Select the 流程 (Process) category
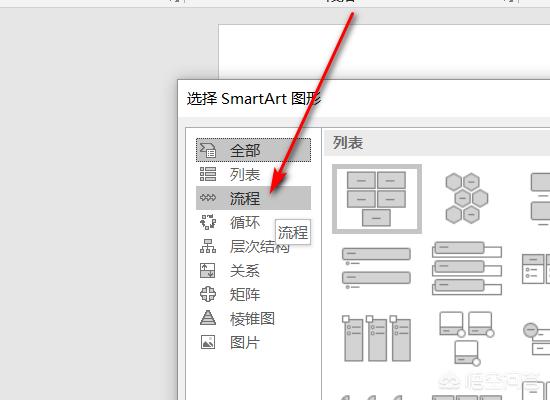The width and height of the screenshot is (550, 400). 253,198
